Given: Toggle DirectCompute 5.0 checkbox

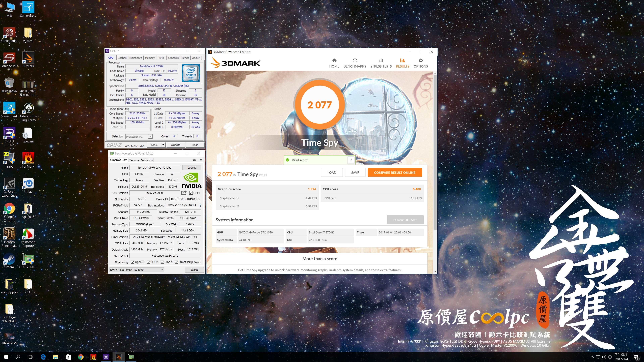Looking at the screenshot, I should pyautogui.click(x=176, y=262).
